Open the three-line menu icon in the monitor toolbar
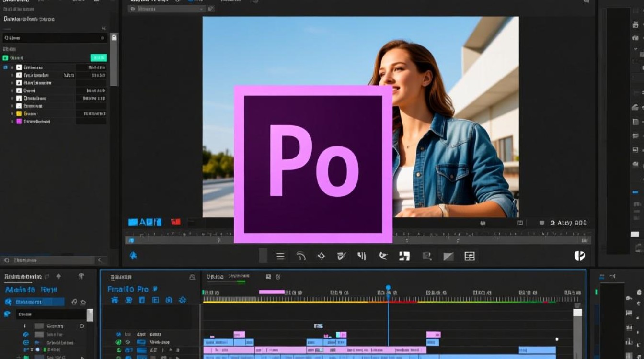Viewport: 644px width, 359px height. 280,257
